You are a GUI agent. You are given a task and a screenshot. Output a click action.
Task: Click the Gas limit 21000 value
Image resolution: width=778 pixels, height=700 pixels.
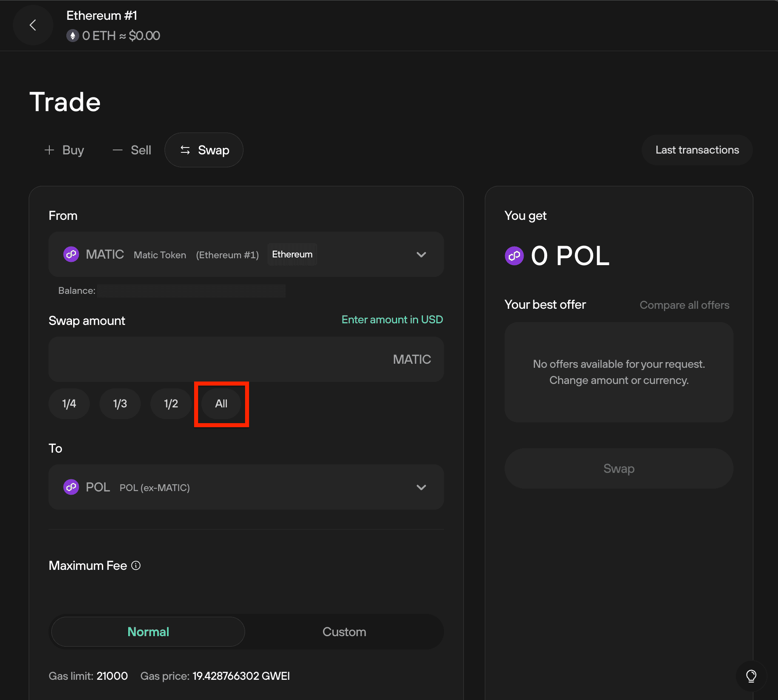pos(112,676)
